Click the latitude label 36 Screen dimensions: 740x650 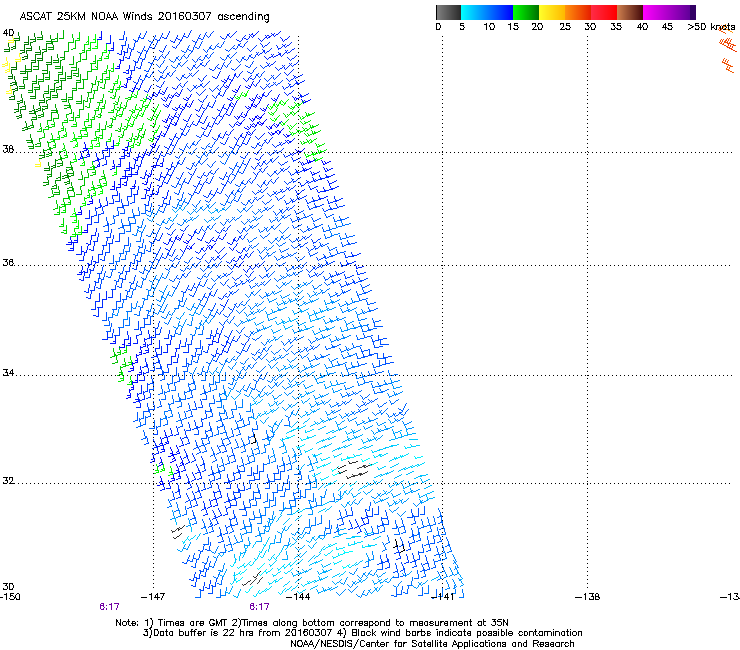point(8,262)
